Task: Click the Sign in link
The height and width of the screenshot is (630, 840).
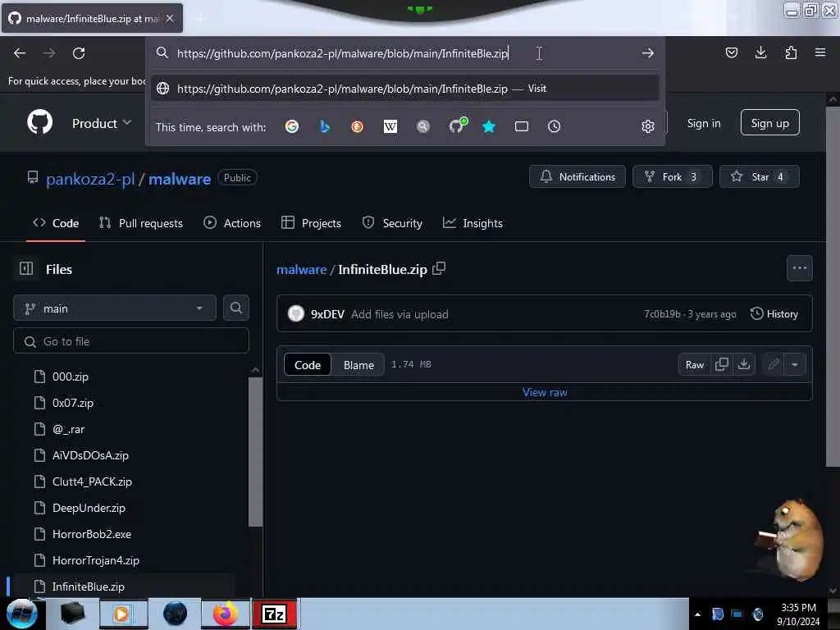Action: (703, 123)
